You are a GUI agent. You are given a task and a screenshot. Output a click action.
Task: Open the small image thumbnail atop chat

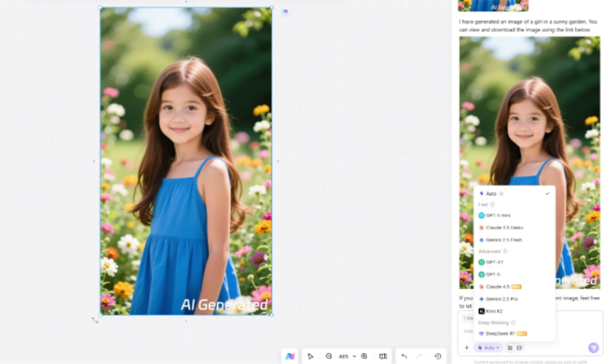click(493, 5)
